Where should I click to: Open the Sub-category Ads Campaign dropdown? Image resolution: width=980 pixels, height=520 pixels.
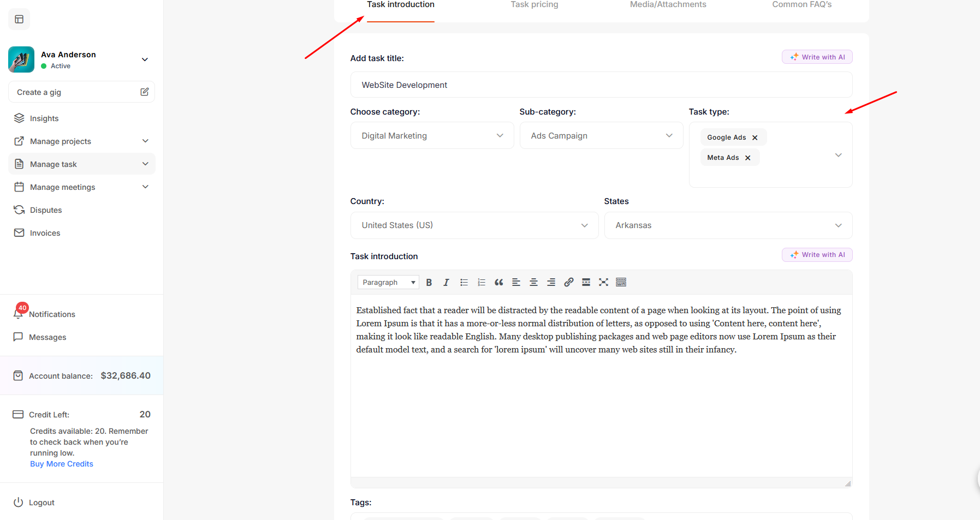click(601, 136)
